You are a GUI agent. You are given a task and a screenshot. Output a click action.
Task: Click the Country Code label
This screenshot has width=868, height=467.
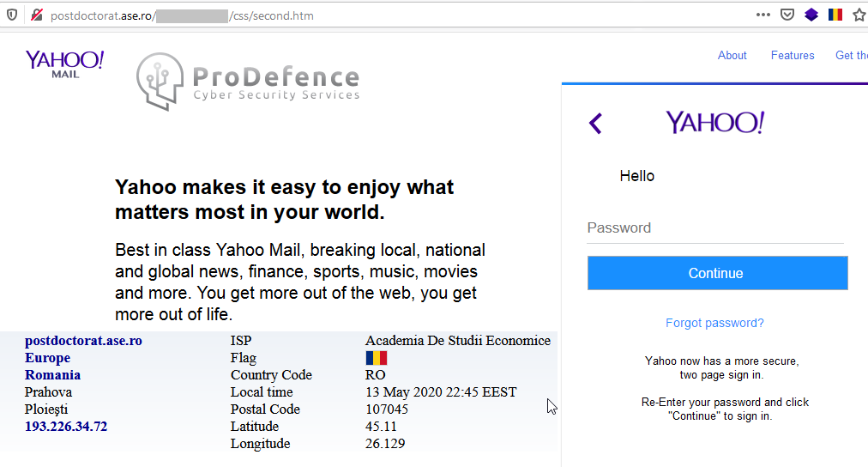tap(271, 375)
